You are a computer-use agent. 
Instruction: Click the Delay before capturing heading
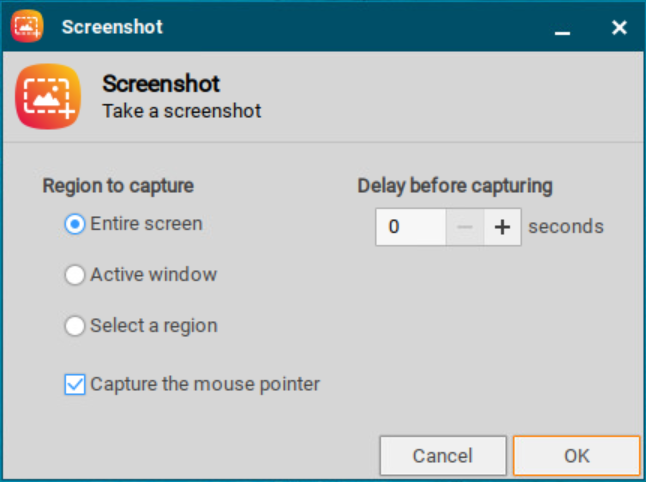(455, 185)
